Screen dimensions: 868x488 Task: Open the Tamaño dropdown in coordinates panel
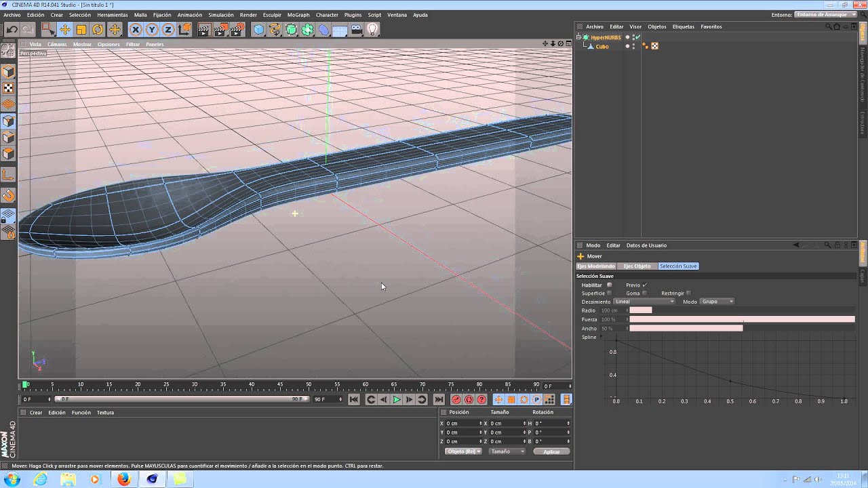(x=507, y=451)
